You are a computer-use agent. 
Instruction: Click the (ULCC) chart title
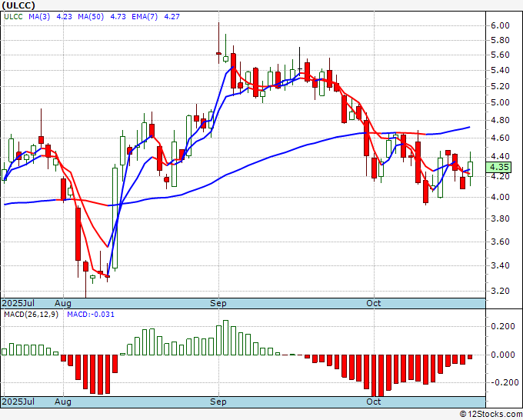pos(18,5)
